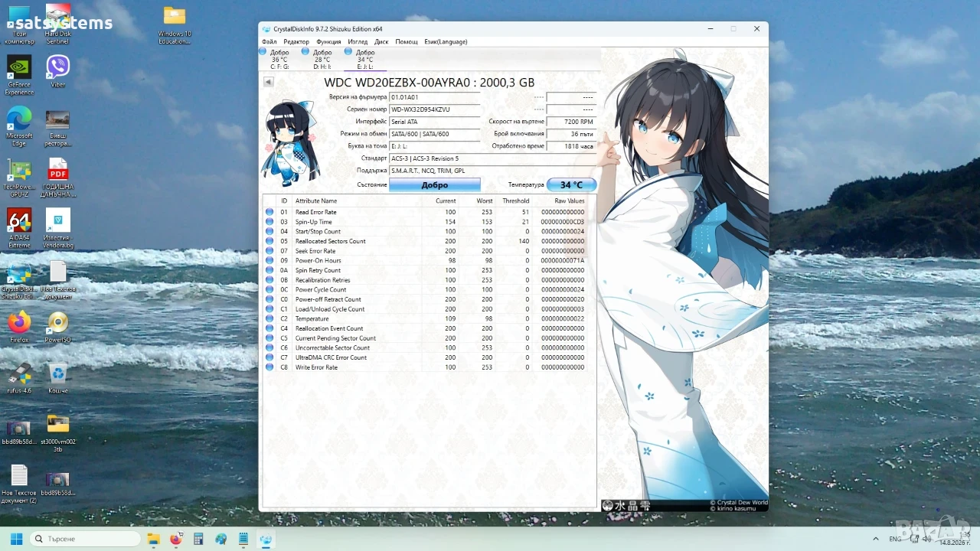The image size is (980, 551).
Task: Open File Explorer from the taskbar
Action: [x=153, y=539]
